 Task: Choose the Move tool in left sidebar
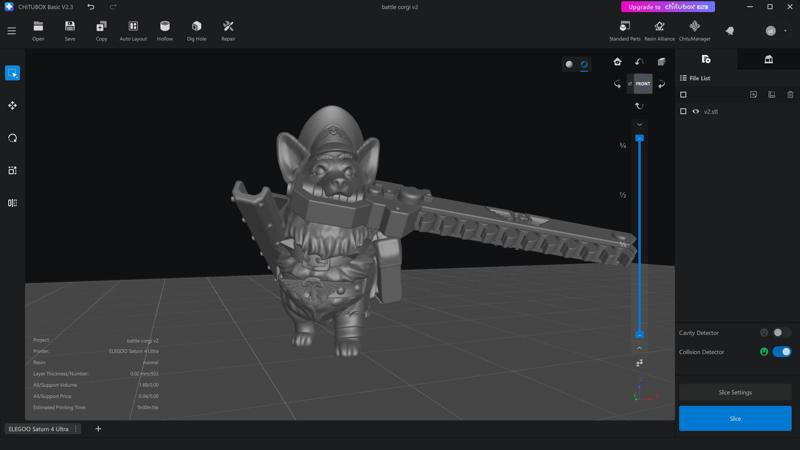12,106
